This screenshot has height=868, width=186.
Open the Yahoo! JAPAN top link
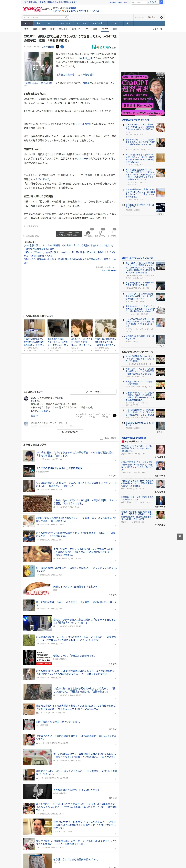coord(116,2)
